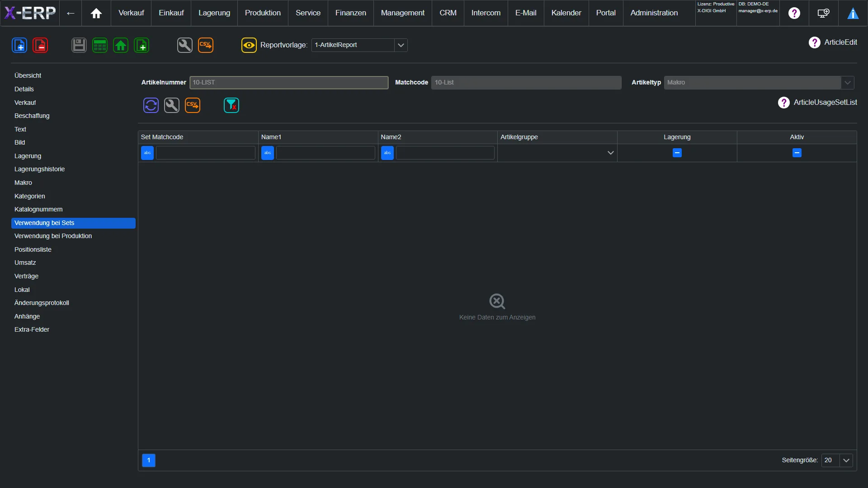Click the abc filter mode icon for Name2
868x488 pixels.
click(387, 153)
